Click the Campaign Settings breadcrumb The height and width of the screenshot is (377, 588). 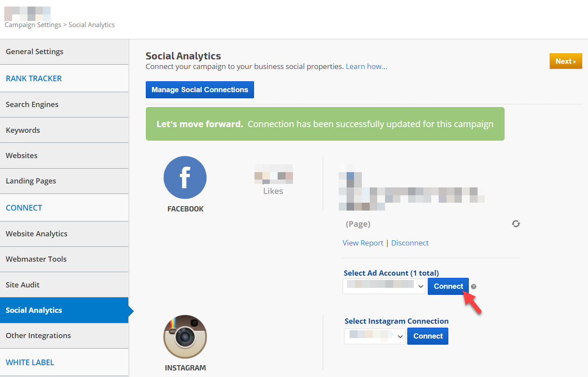pyautogui.click(x=33, y=25)
